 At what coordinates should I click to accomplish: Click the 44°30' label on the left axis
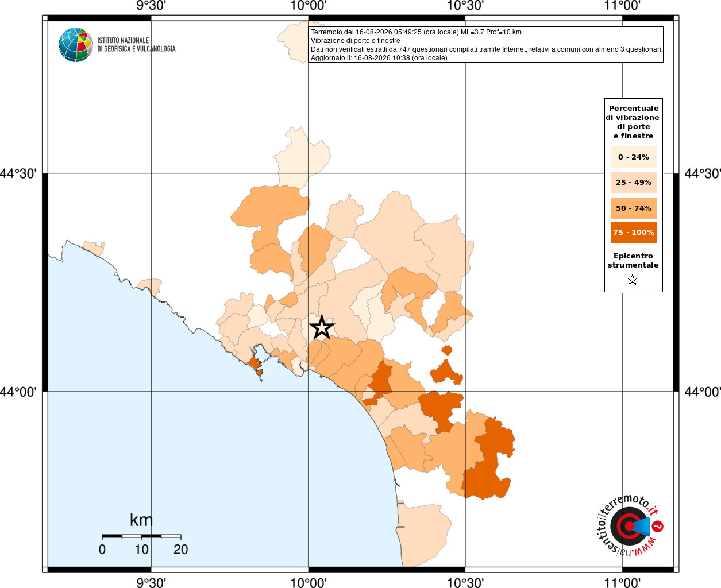(18, 173)
